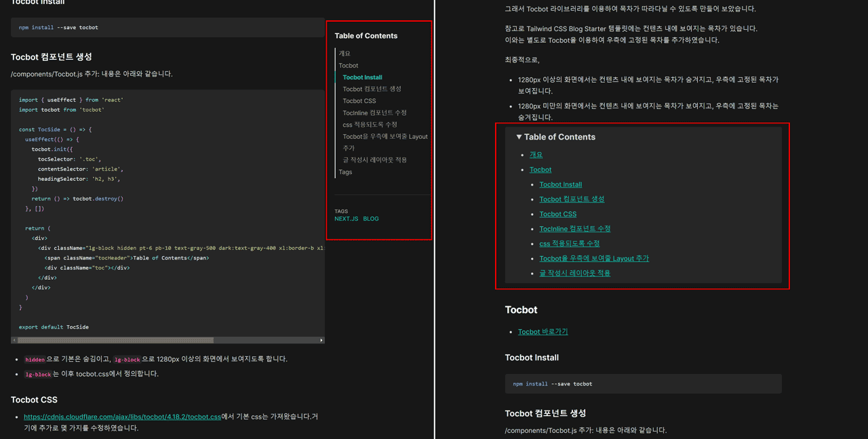
Task: Follow the Tocbot 바로가기 link
Action: pos(542,332)
